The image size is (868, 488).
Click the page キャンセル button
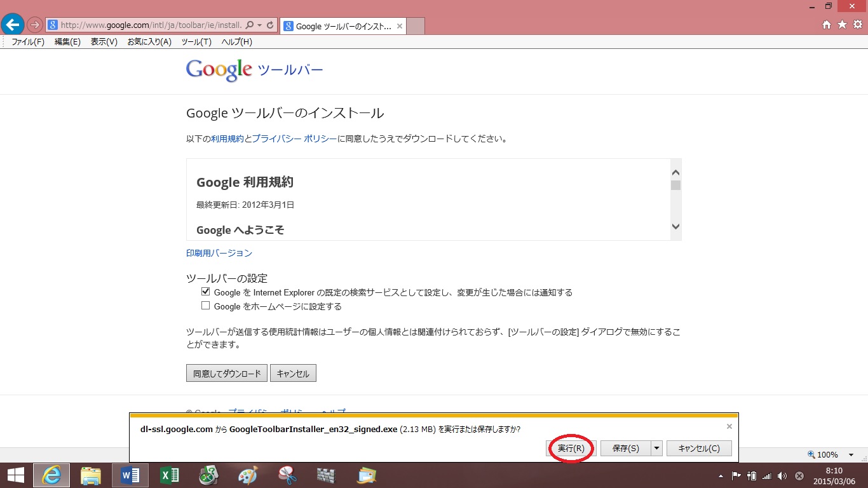tap(293, 374)
